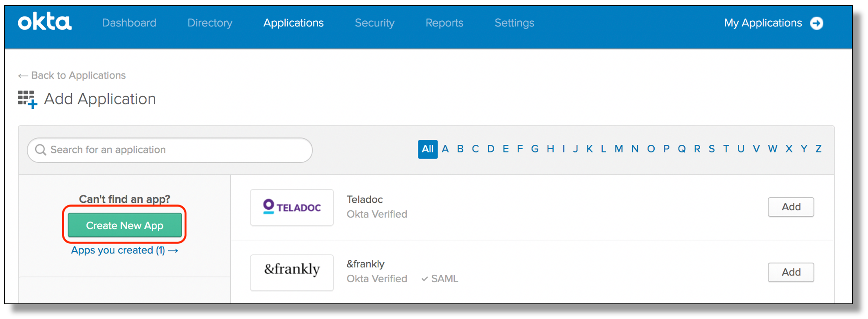Click the Okta logo
868x319 pixels.
(45, 22)
